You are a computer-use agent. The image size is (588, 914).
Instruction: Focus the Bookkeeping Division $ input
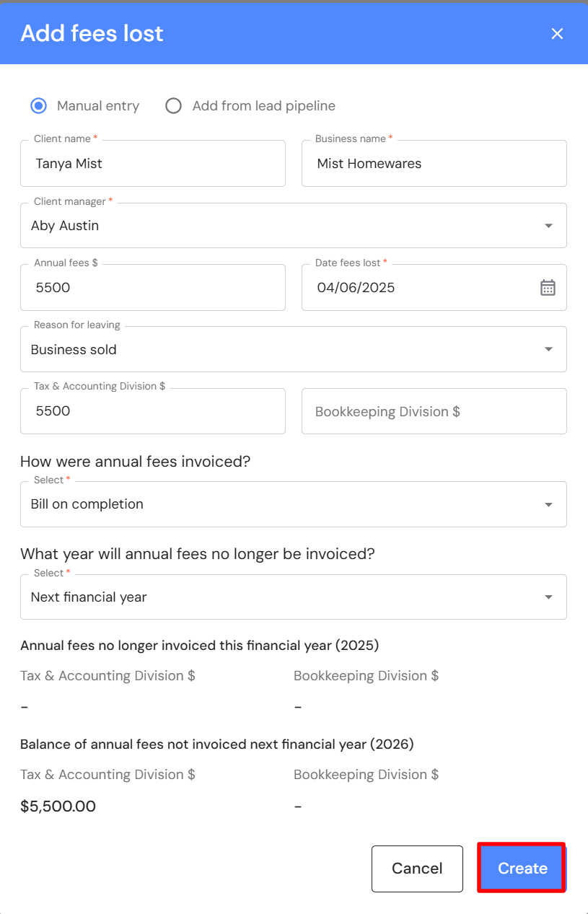click(434, 412)
